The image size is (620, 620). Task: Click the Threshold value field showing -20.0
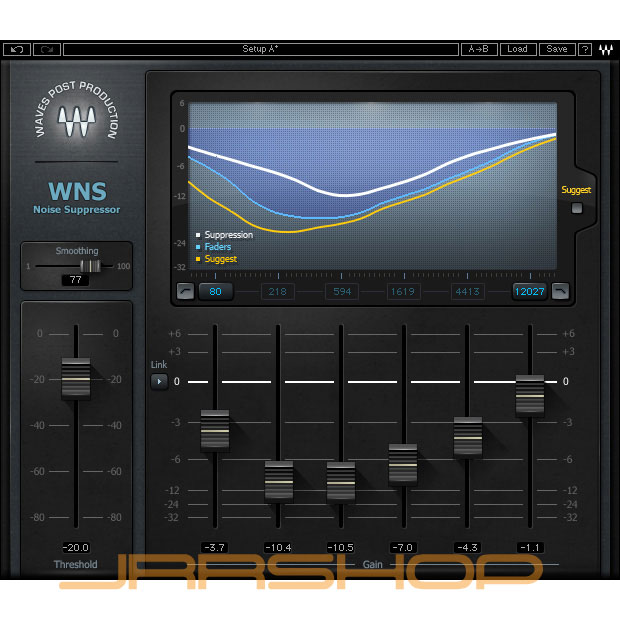[x=76, y=548]
